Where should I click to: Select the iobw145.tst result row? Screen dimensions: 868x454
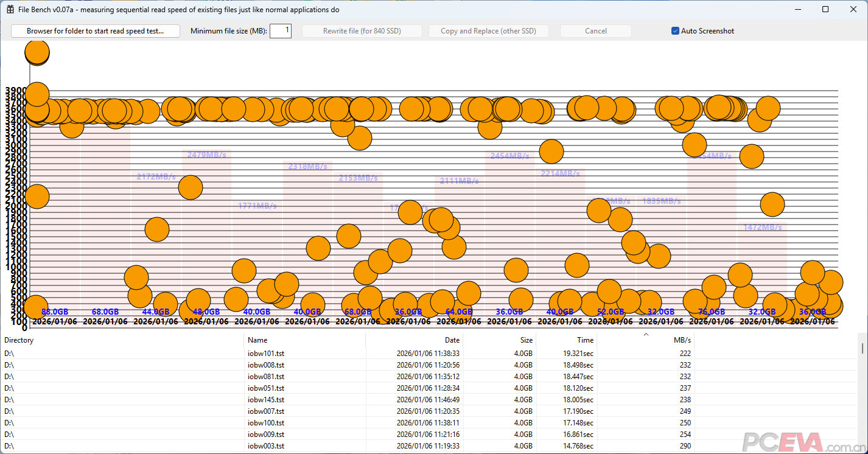click(266, 400)
